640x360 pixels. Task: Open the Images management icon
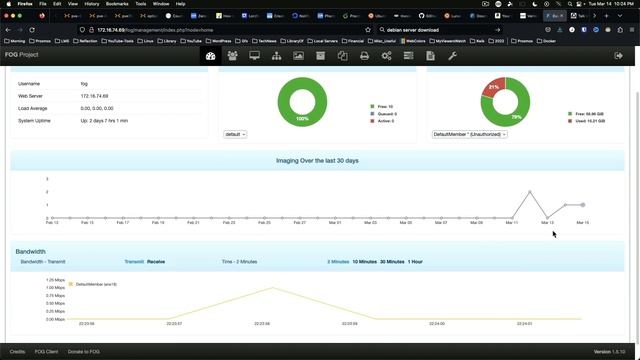pyautogui.click(x=298, y=56)
